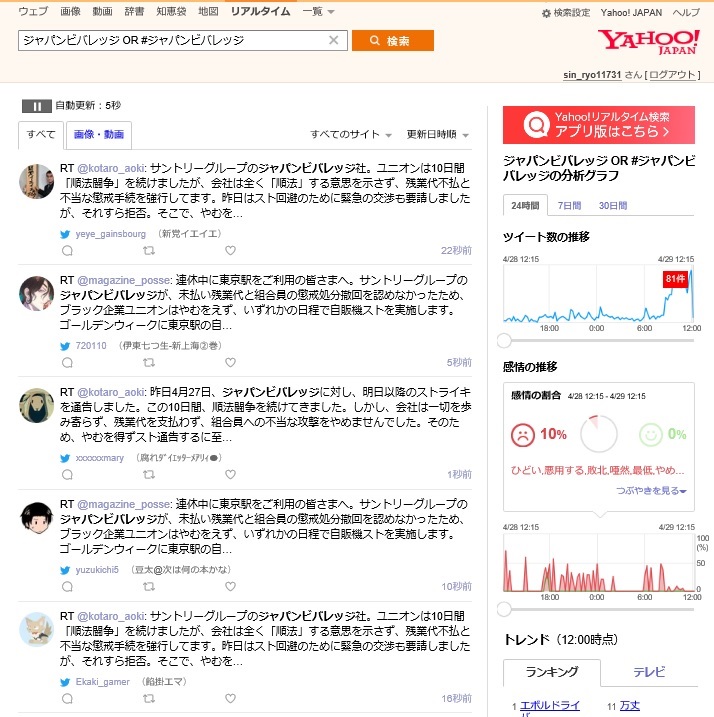714x717 pixels.
Task: Like heart on xxxxxxmary tweet
Action: pos(231,475)
